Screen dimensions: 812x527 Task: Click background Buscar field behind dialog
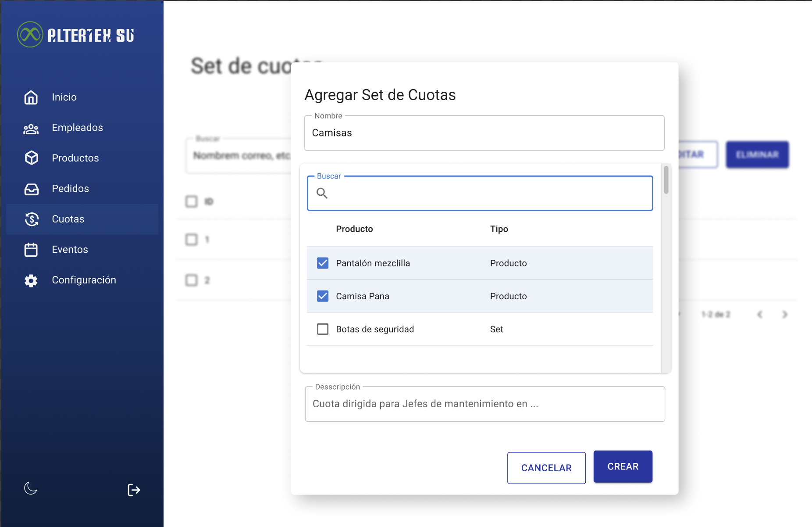tap(239, 155)
